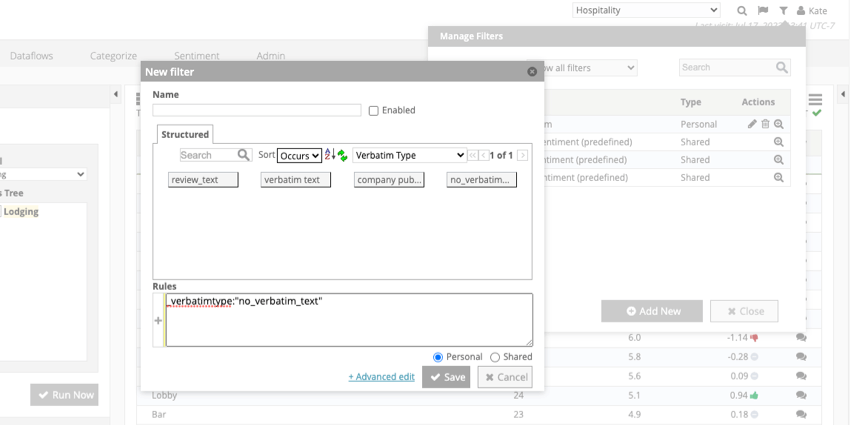Go to previous page of attribute values
This screenshot has width=850, height=425.
pyautogui.click(x=484, y=156)
